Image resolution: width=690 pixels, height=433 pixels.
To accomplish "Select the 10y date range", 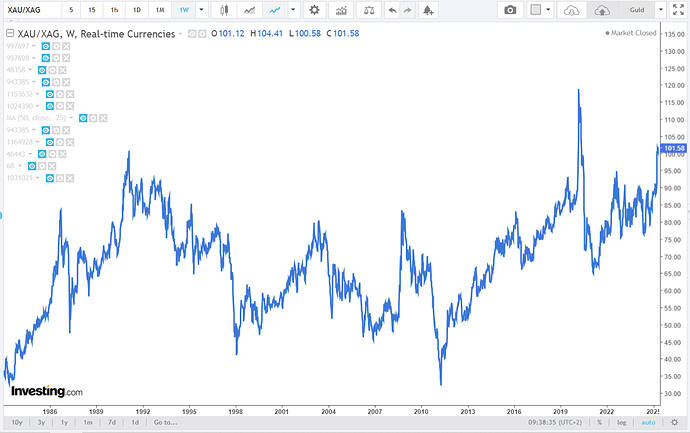I will (16, 422).
